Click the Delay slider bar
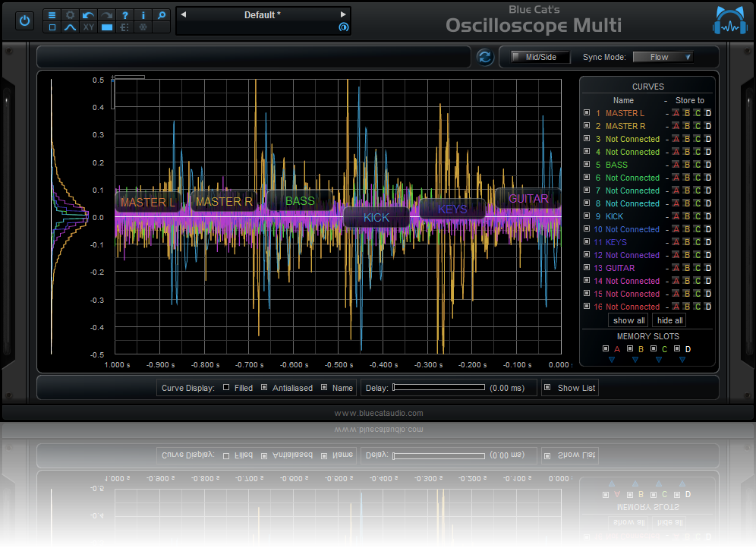The image size is (756, 548). (x=438, y=388)
